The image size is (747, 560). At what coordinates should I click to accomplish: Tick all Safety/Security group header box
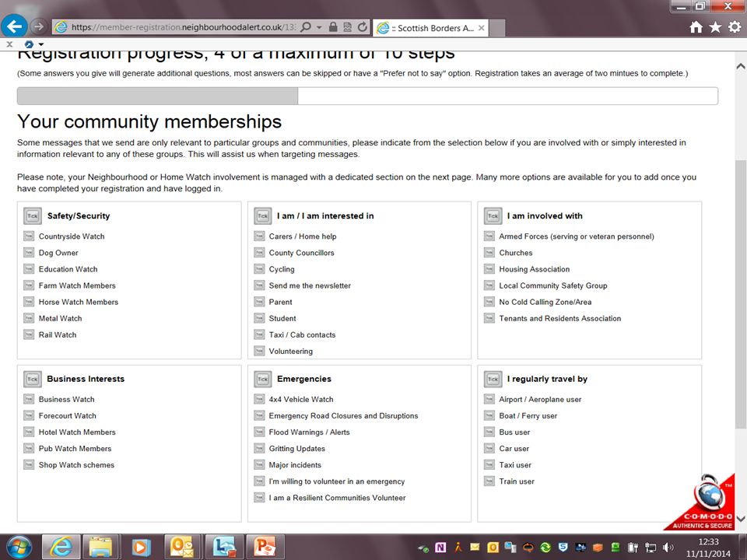point(33,215)
